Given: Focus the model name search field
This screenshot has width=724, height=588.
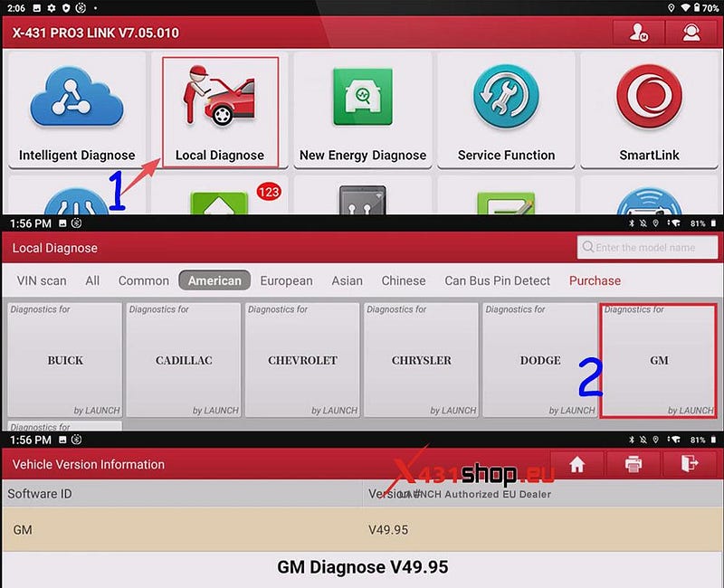Looking at the screenshot, I should click(x=647, y=247).
